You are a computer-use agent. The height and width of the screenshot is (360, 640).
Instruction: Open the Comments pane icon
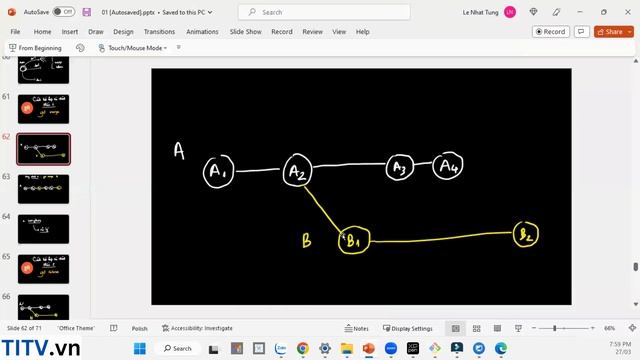pos(582,31)
